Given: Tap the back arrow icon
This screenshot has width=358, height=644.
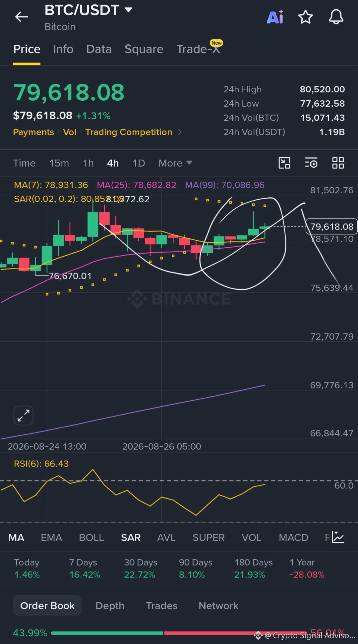Looking at the screenshot, I should (x=22, y=17).
